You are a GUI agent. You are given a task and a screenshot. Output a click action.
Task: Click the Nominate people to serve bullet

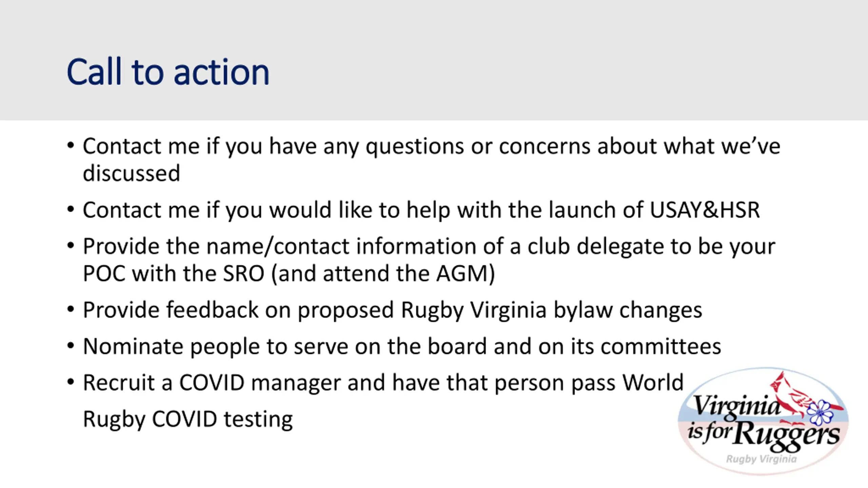click(x=402, y=346)
